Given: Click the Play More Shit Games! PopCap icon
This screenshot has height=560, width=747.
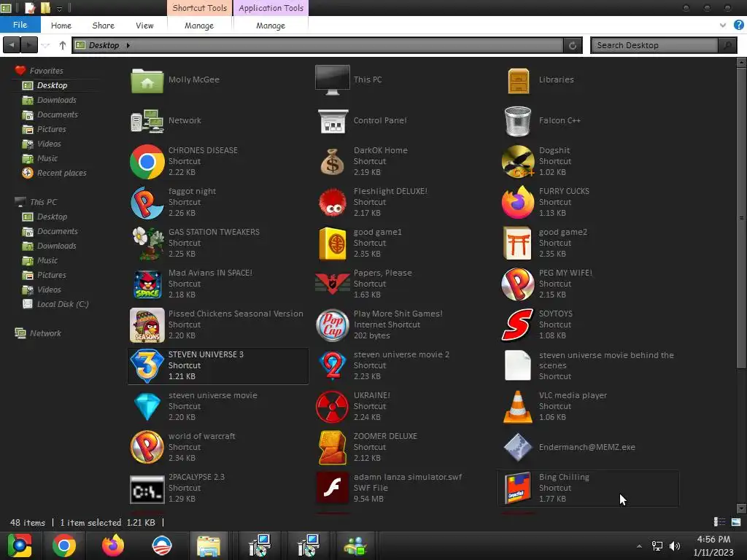Looking at the screenshot, I should pyautogui.click(x=333, y=324).
